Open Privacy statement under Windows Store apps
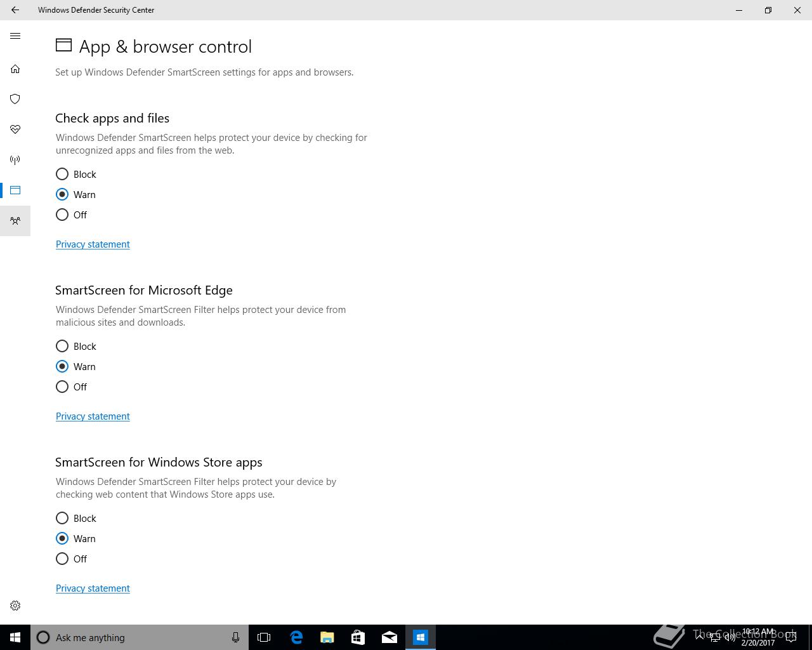 pyautogui.click(x=93, y=588)
